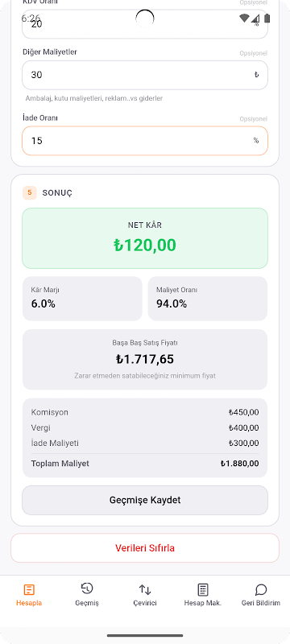
Task: Open the Geçmiş history clock icon
Action: click(x=87, y=588)
